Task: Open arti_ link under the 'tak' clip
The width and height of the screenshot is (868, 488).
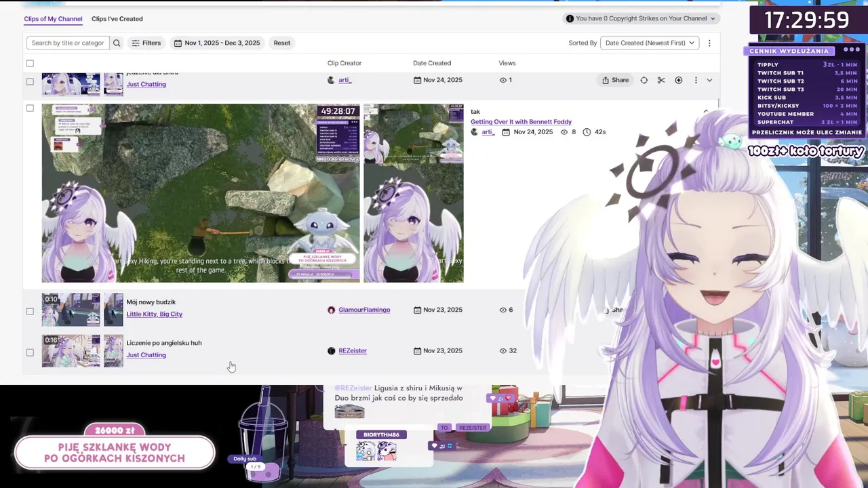Action: pos(488,132)
